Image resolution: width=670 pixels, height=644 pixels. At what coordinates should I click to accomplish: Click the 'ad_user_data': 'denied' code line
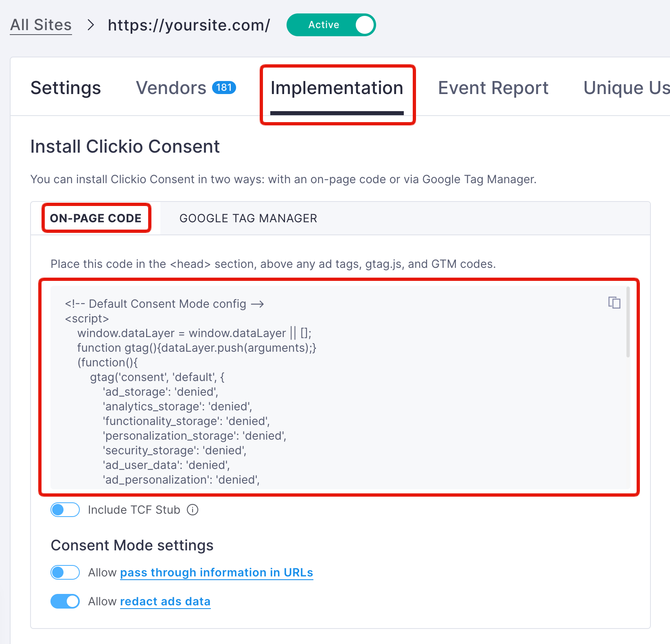point(166,465)
